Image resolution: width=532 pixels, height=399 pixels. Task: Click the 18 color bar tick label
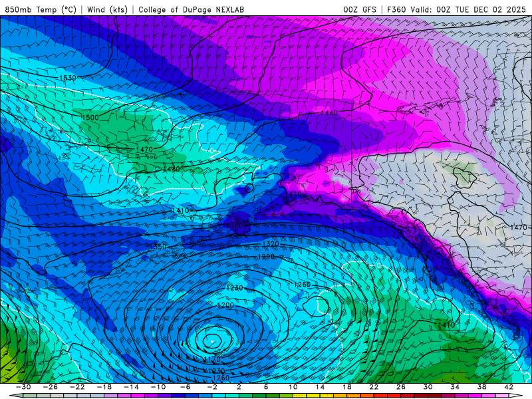click(x=346, y=387)
